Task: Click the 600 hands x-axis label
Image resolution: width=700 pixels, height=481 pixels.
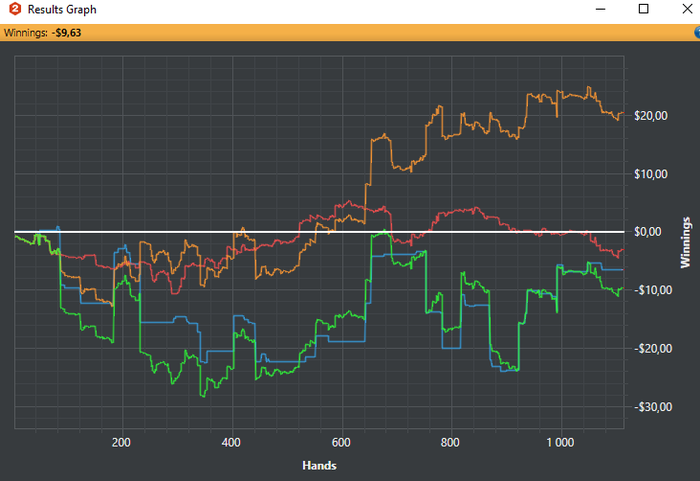Action: (x=341, y=443)
